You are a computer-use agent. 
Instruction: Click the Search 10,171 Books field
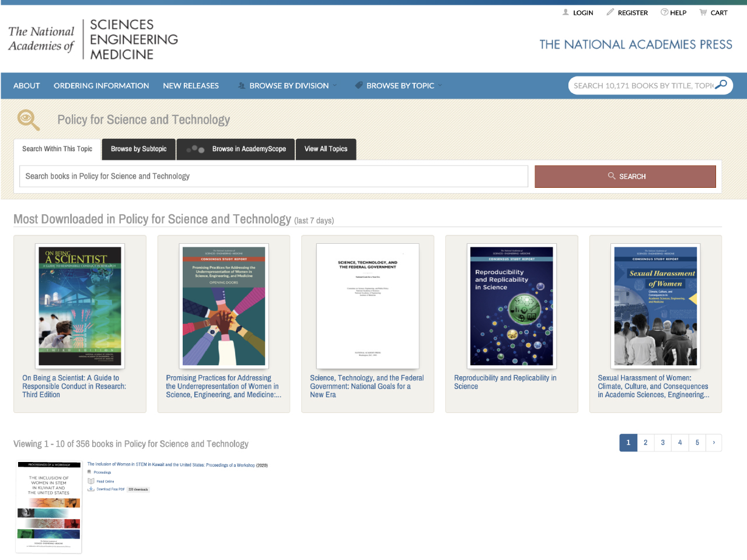click(x=643, y=85)
